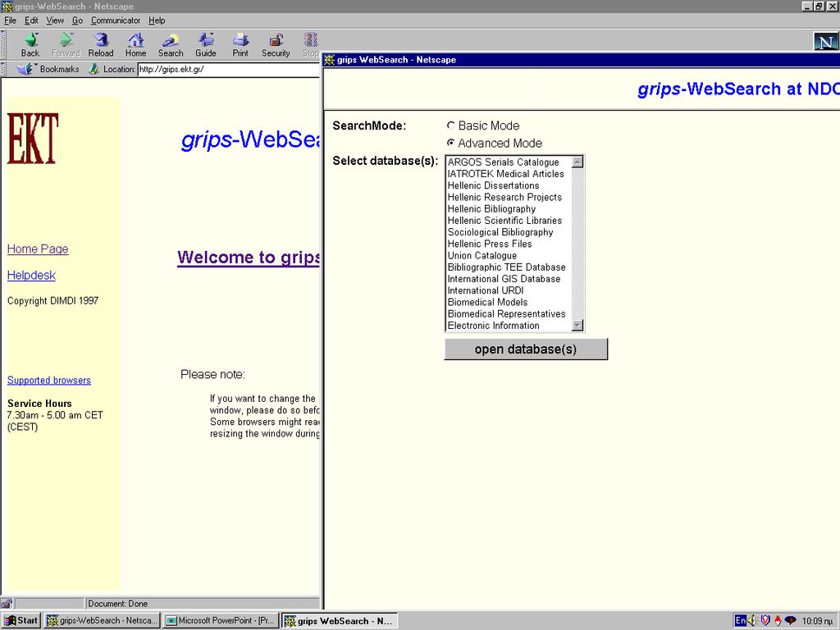Click the taskbar clock showing 10:09
840x630 pixels.
[817, 621]
